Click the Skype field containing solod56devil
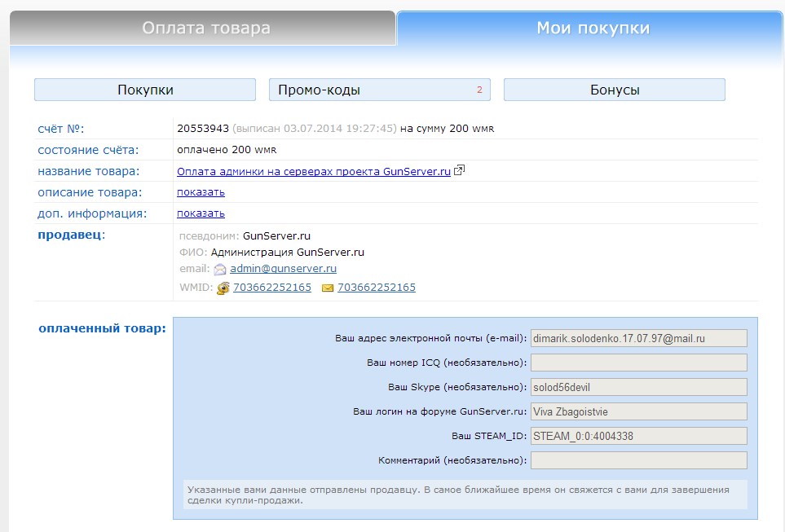This screenshot has height=532, width=785. 638,387
